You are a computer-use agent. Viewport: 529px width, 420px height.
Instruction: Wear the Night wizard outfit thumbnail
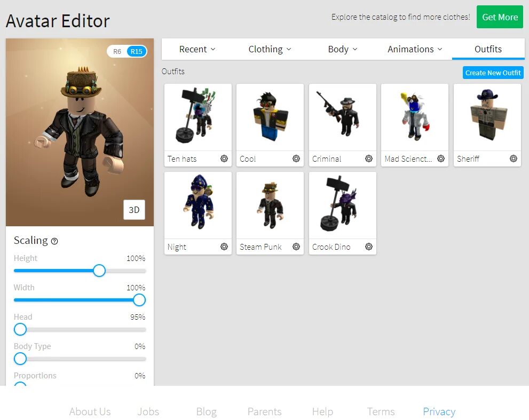click(198, 205)
